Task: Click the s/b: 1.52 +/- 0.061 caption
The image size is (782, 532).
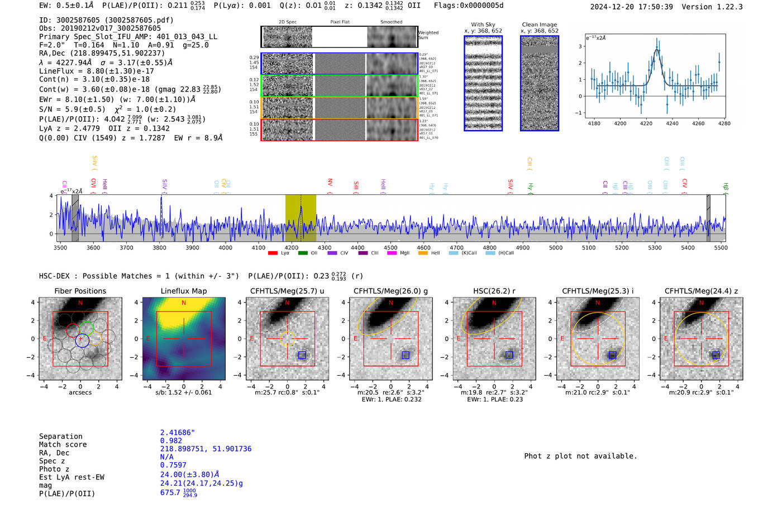Action: [184, 392]
